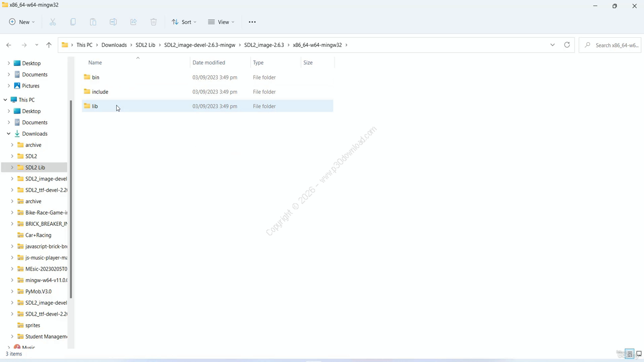Screen dimensions: 644x362
Task: Click the Paste clipboard icon in the toolbar
Action: [93, 22]
